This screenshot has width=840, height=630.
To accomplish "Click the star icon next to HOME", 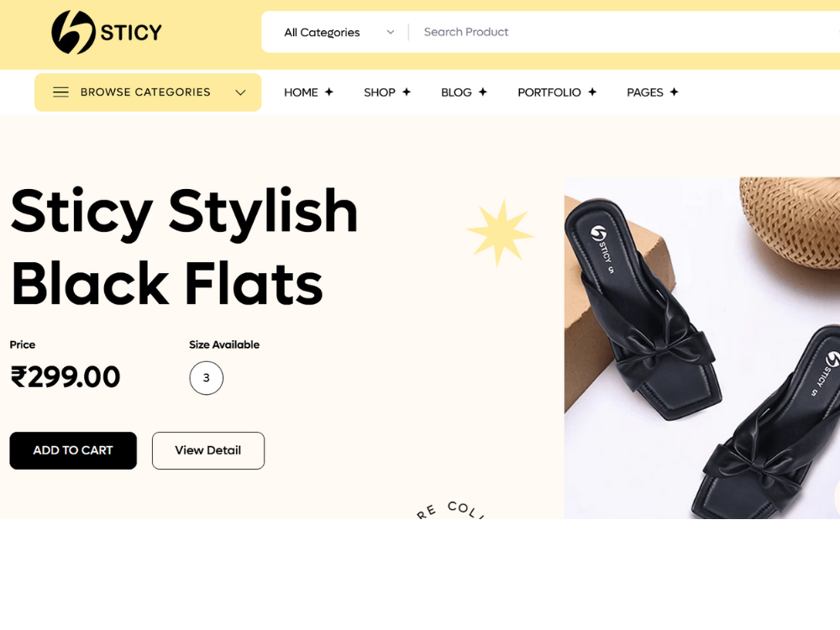I will click(x=329, y=92).
